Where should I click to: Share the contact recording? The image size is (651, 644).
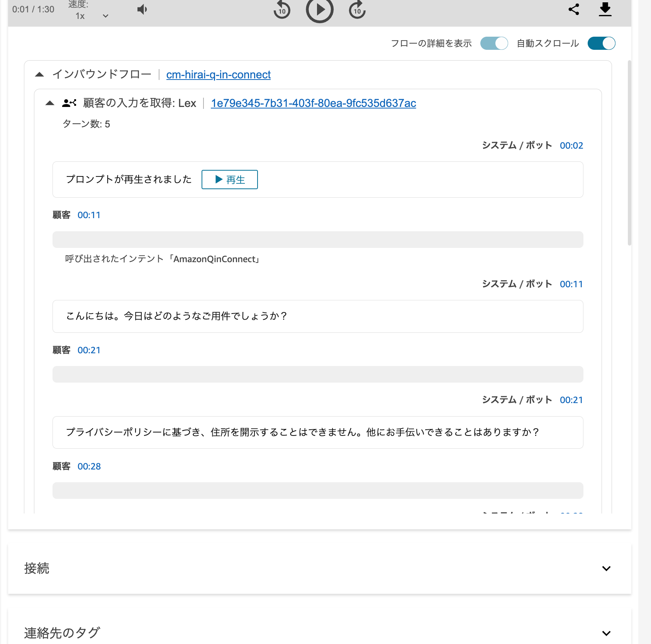574,10
